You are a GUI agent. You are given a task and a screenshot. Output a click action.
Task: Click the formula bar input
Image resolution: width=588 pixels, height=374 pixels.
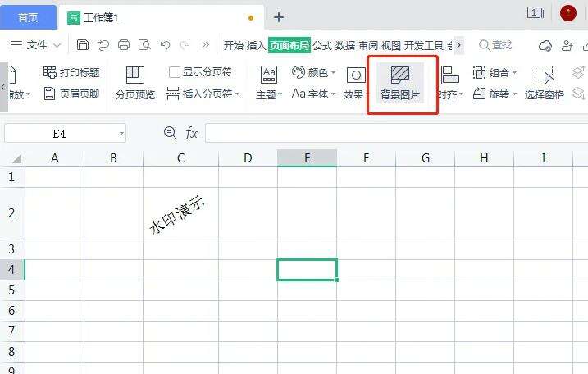[396, 133]
